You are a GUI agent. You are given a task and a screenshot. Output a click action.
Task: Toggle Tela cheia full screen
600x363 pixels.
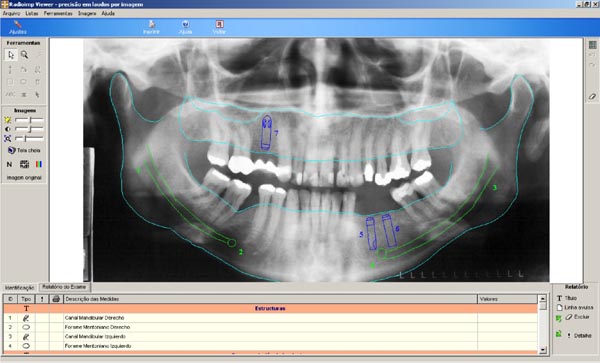point(24,150)
